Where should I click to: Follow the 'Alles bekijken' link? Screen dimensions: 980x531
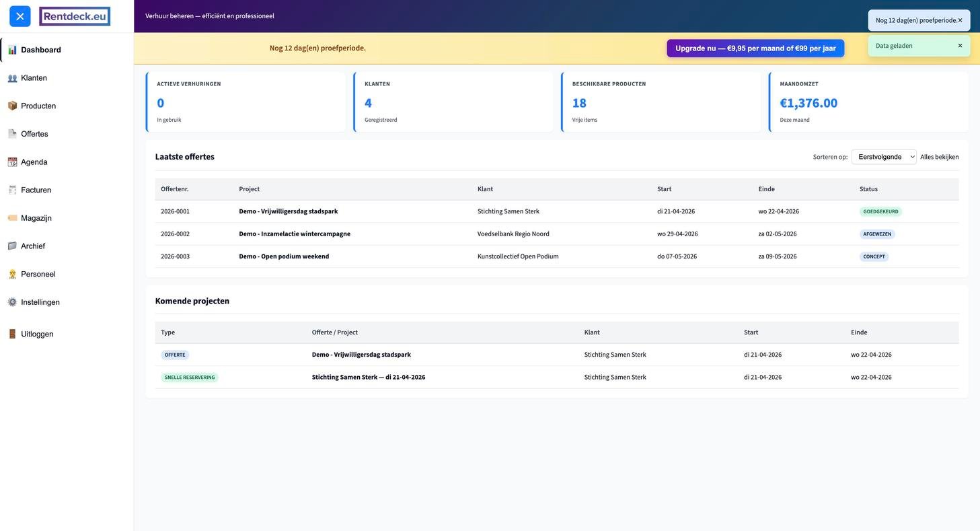point(939,157)
